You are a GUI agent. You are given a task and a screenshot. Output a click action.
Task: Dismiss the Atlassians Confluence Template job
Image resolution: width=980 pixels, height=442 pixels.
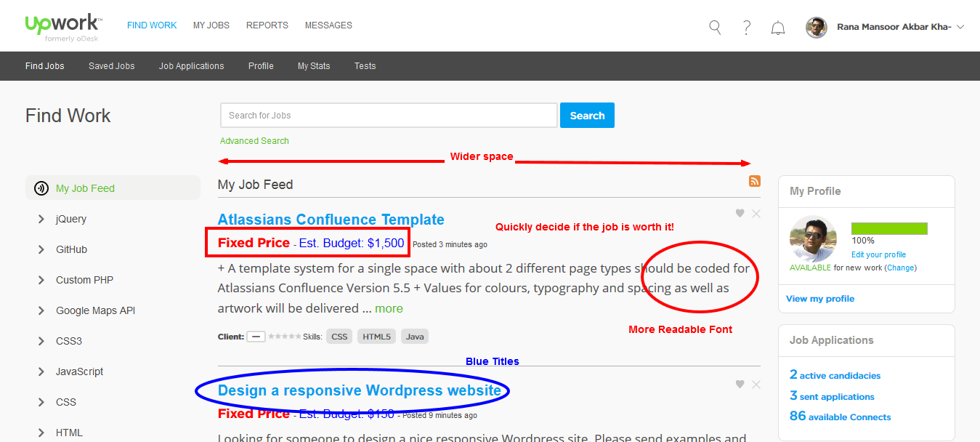click(x=756, y=213)
